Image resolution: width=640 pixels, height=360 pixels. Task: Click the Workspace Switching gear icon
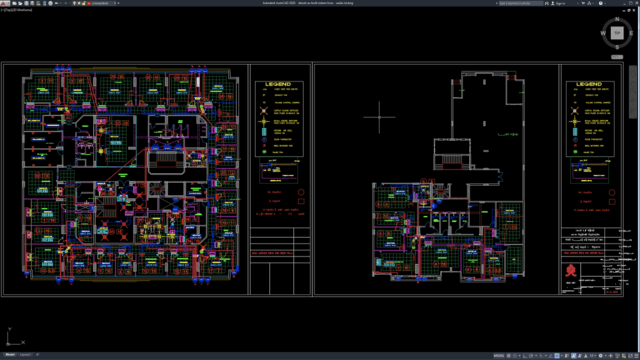[600, 356]
